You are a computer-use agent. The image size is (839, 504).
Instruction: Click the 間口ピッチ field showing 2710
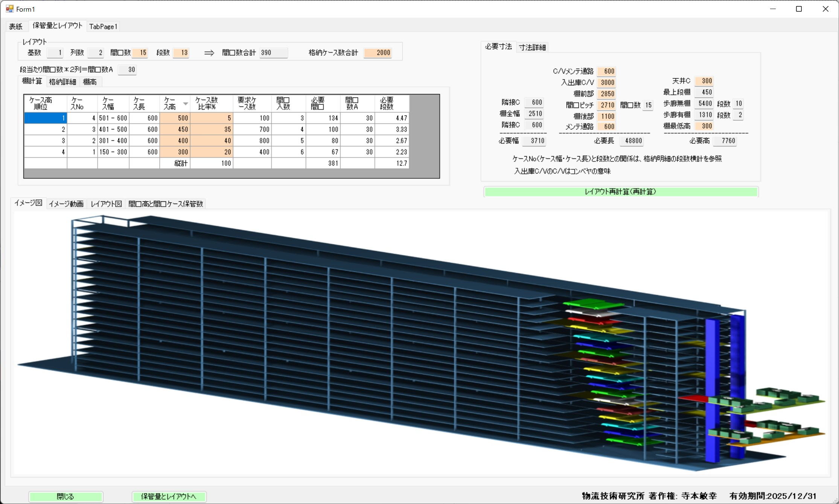[607, 105]
